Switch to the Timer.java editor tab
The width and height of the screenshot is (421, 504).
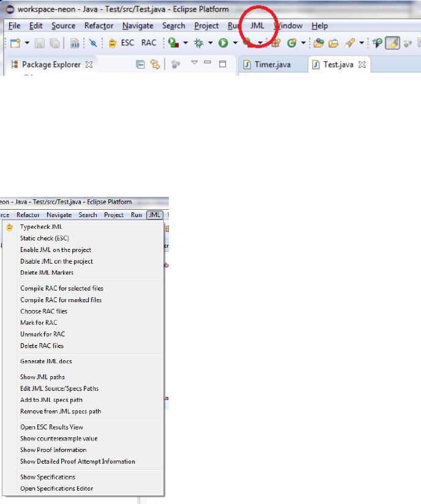(x=273, y=65)
